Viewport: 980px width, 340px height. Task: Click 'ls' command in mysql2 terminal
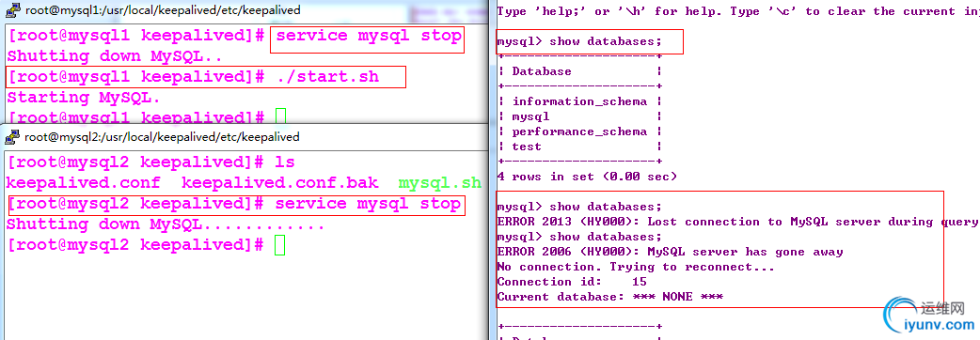[285, 162]
